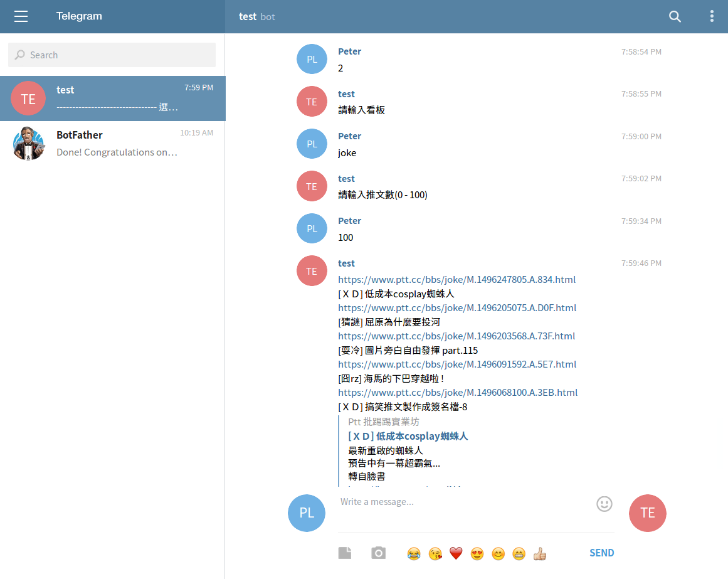The image size is (728, 579).
Task: Click test sender name above 請輸入看板
Action: pyautogui.click(x=346, y=94)
